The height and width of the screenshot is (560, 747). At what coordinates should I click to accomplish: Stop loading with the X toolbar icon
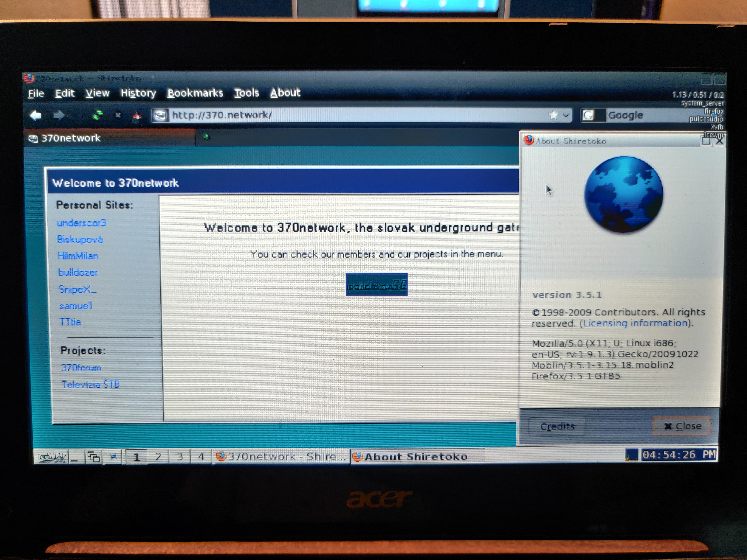coord(118,115)
